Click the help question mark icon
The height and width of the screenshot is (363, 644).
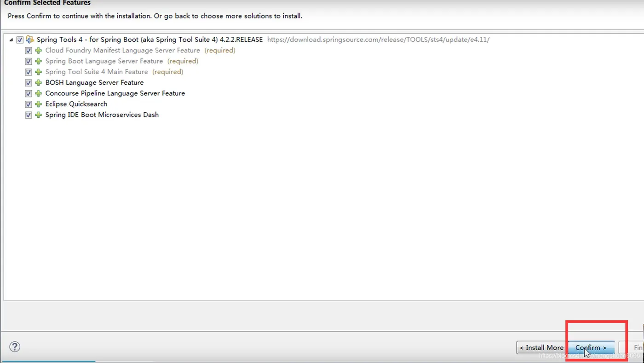[15, 346]
